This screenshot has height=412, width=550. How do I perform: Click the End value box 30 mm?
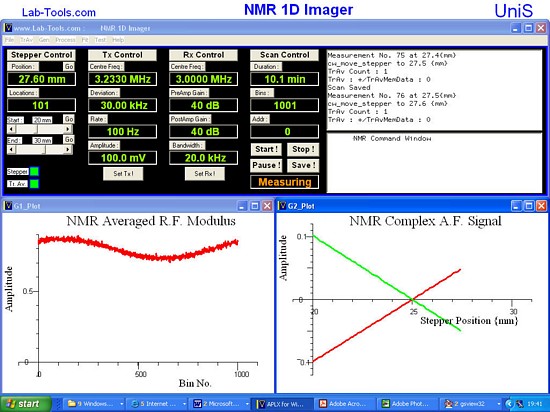click(42, 141)
